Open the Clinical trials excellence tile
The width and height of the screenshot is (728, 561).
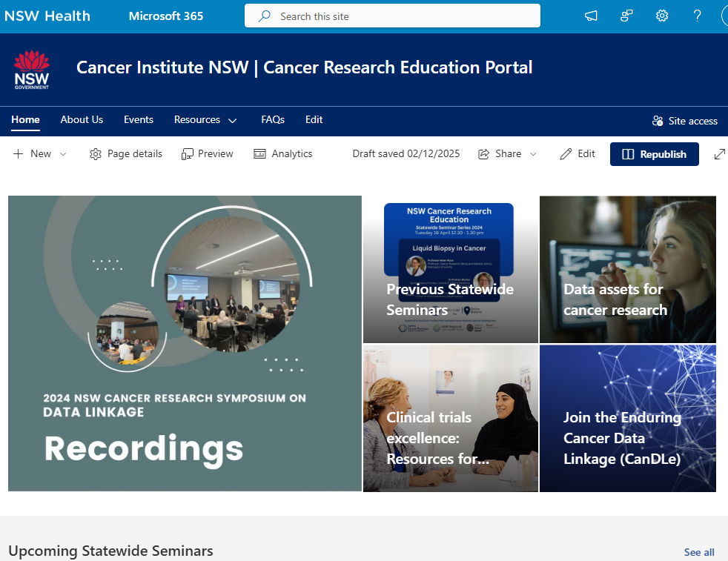[450, 418]
